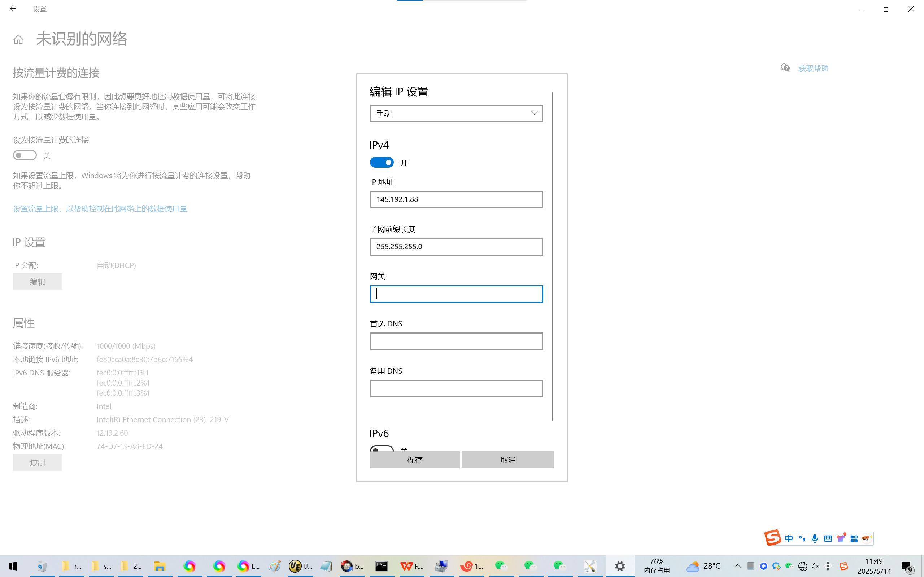This screenshot has width=924, height=577.
Task: Click the Home icon in Settings
Action: coord(18,39)
